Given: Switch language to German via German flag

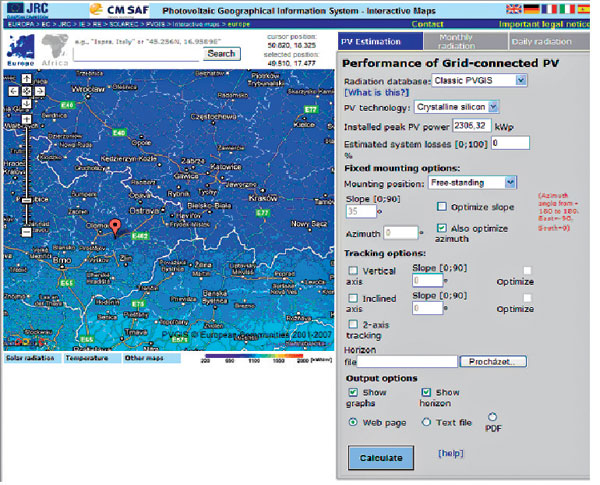Looking at the screenshot, I should pos(532,8).
